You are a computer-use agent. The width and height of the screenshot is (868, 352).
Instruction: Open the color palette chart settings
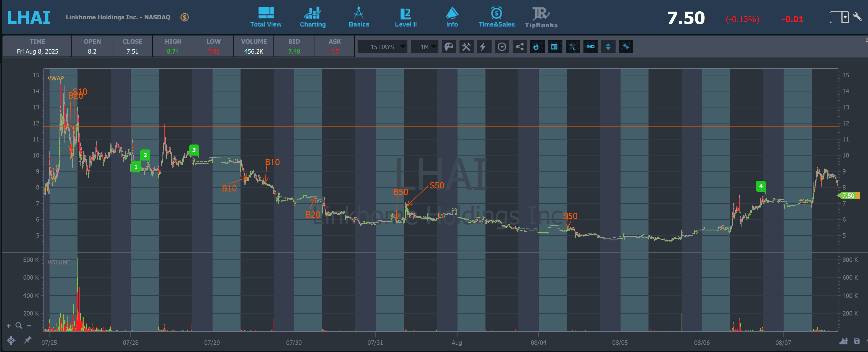point(448,47)
